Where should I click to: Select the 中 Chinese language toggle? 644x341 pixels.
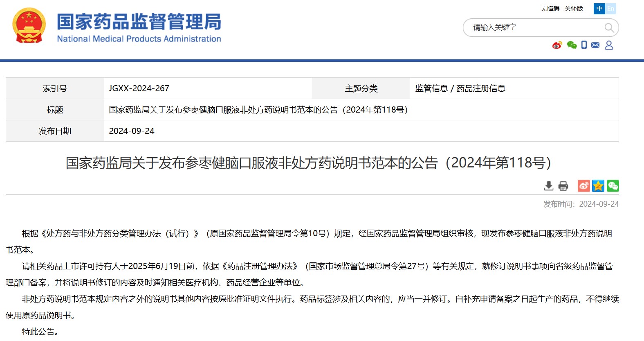599,9
